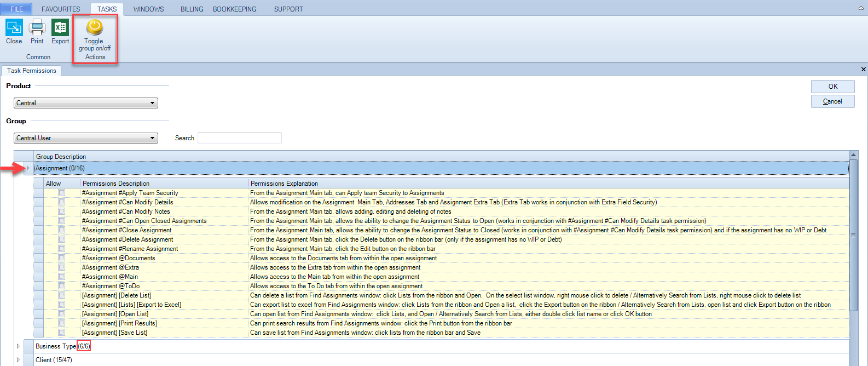This screenshot has height=366, width=868.
Task: Click 'Allows access to the To Do tab' explanation
Action: pyautogui.click(x=337, y=286)
